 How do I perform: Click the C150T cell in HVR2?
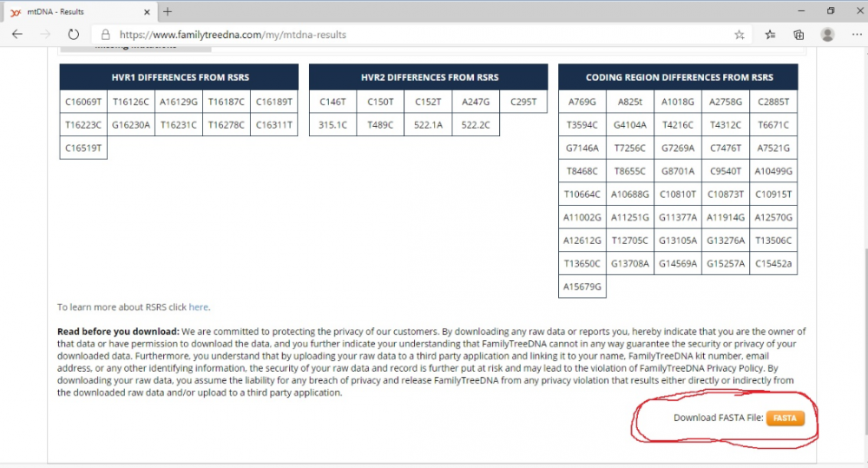click(x=381, y=102)
